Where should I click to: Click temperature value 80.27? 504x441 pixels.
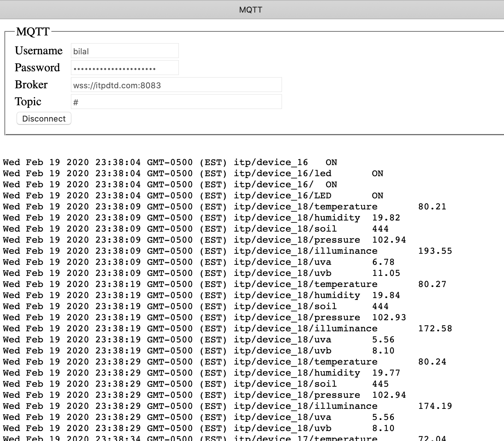tap(432, 284)
